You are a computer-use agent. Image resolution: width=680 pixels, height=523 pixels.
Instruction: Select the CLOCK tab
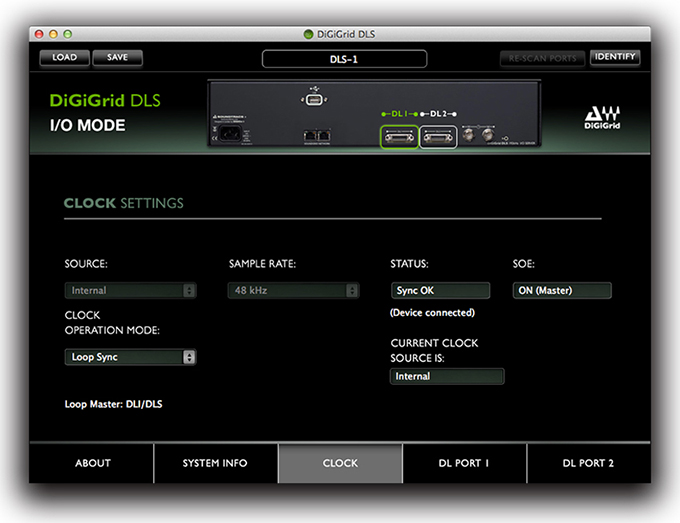pyautogui.click(x=340, y=463)
